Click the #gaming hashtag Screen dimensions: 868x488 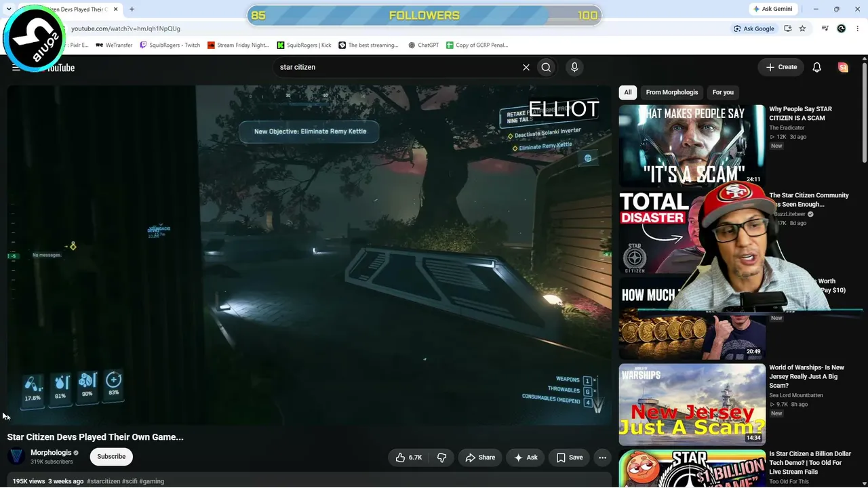click(152, 481)
